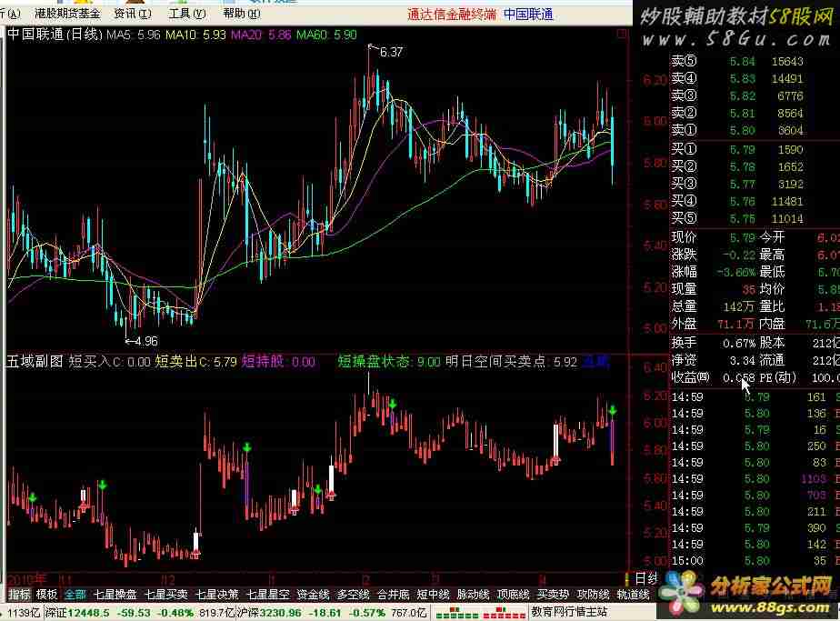The image size is (840, 621).
Task: Click the 中国联通(日线) chart title
Action: (55, 35)
